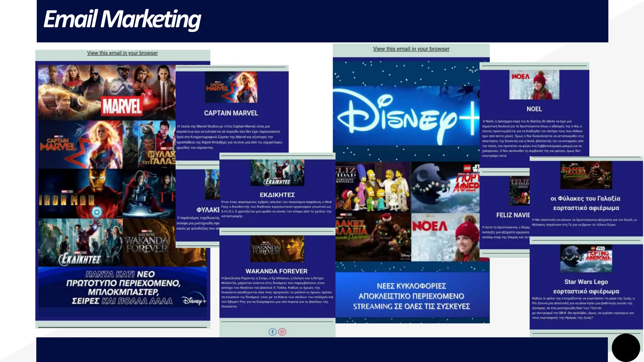Click the right 'View this email in your browser' link
Image resolution: width=644 pixels, height=362 pixels.
click(x=411, y=49)
